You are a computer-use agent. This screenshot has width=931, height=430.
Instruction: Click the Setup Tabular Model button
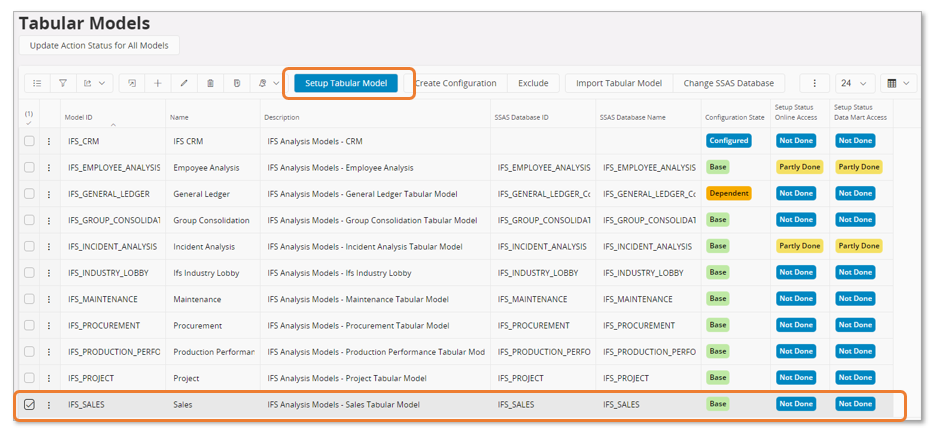pyautogui.click(x=346, y=83)
